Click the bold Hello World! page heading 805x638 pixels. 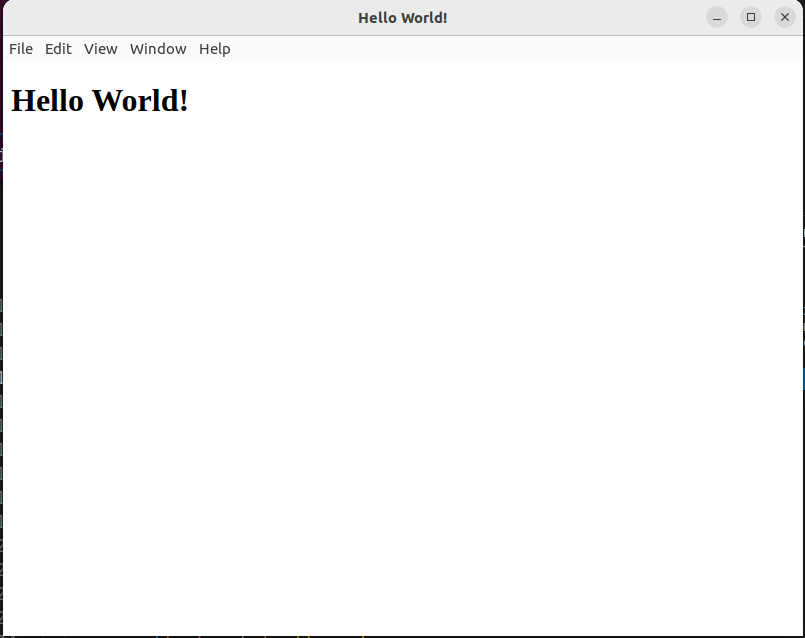click(x=100, y=101)
